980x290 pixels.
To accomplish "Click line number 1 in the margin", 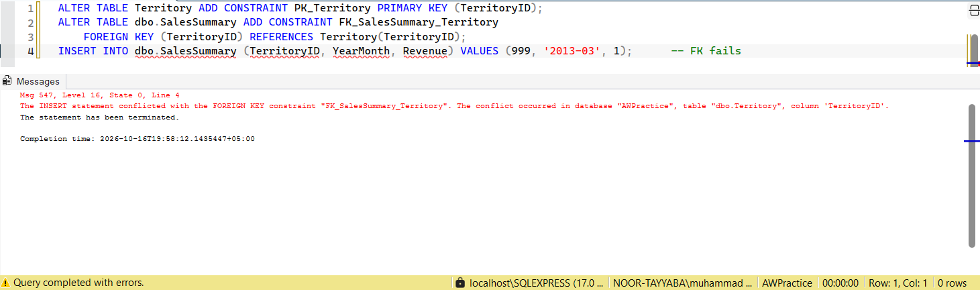I will (30, 9).
